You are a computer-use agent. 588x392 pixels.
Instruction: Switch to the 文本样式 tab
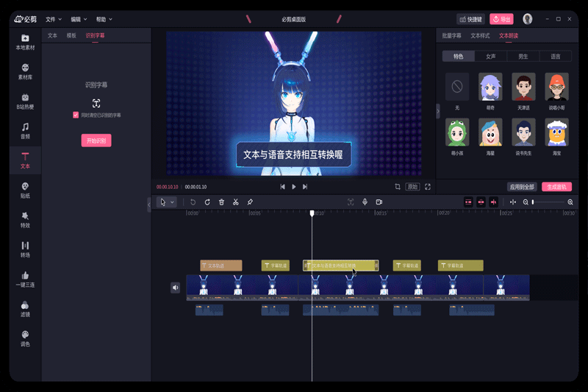[x=480, y=35]
